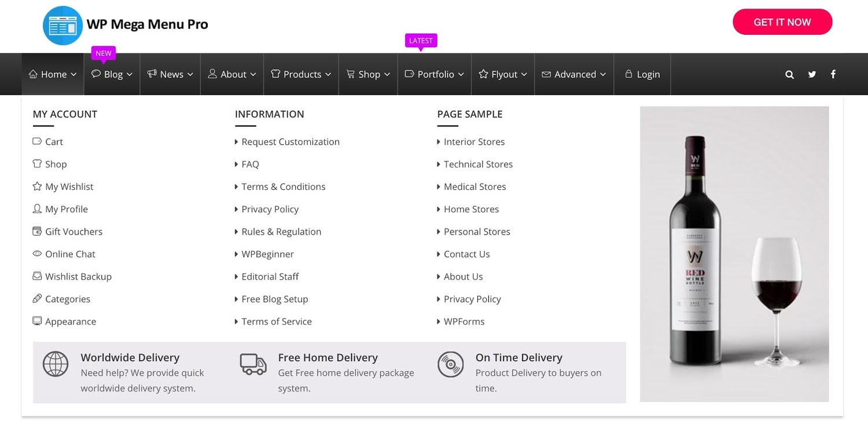
Task: Open the Facebook social icon
Action: 833,74
